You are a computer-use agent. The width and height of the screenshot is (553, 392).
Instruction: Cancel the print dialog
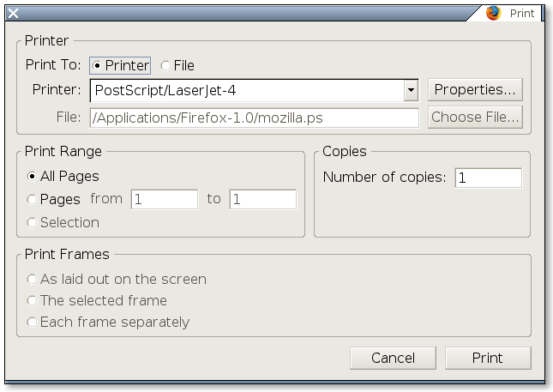pyautogui.click(x=393, y=359)
